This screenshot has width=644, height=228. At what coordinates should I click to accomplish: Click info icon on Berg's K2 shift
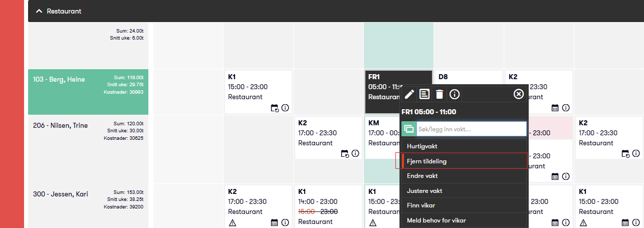point(566,108)
